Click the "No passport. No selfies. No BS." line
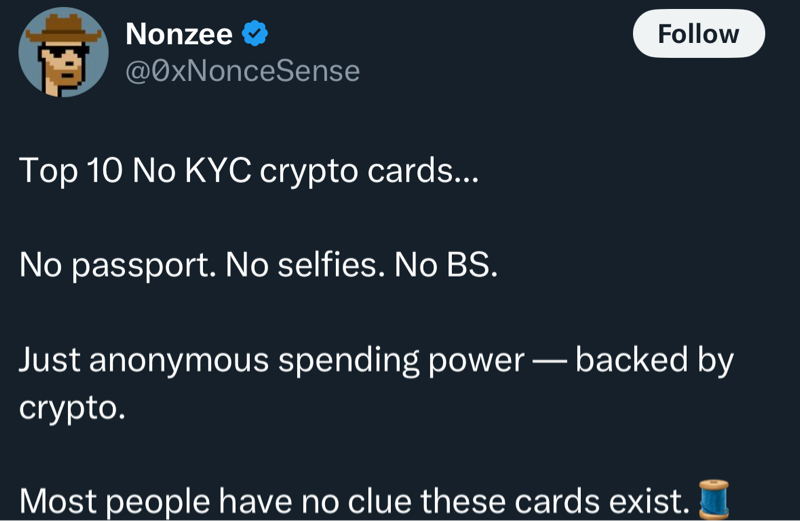Image resolution: width=800 pixels, height=521 pixels. [258, 265]
